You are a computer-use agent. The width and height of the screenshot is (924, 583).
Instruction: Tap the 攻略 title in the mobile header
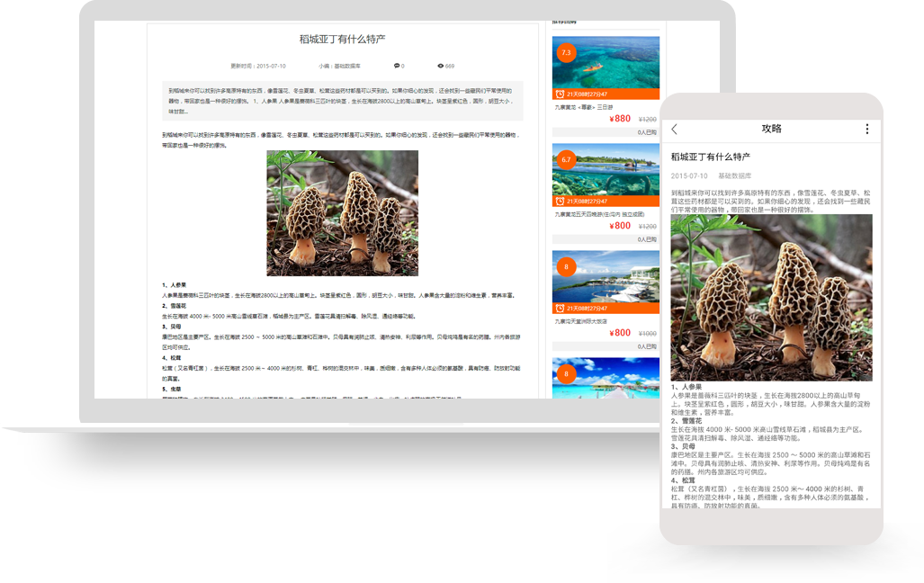coord(771,130)
